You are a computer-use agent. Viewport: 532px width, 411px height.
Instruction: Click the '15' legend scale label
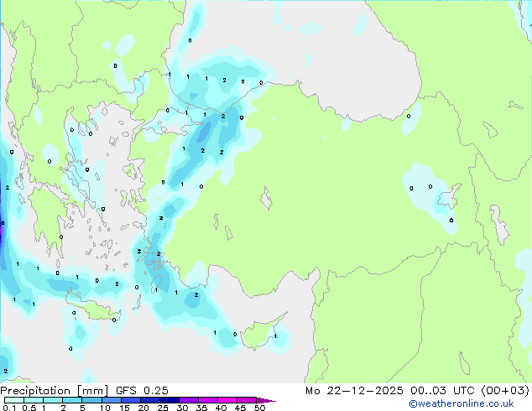click(124, 408)
